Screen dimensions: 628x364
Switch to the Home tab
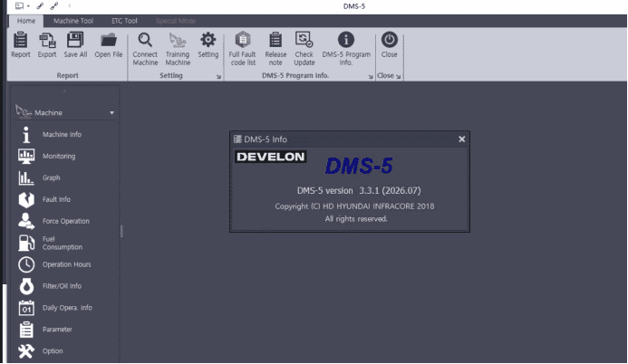point(26,21)
